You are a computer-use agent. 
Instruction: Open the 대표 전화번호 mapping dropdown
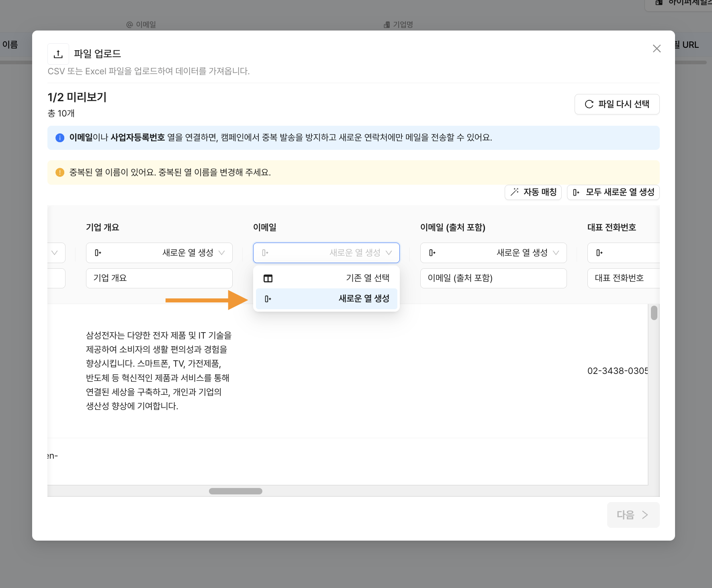pyautogui.click(x=623, y=253)
